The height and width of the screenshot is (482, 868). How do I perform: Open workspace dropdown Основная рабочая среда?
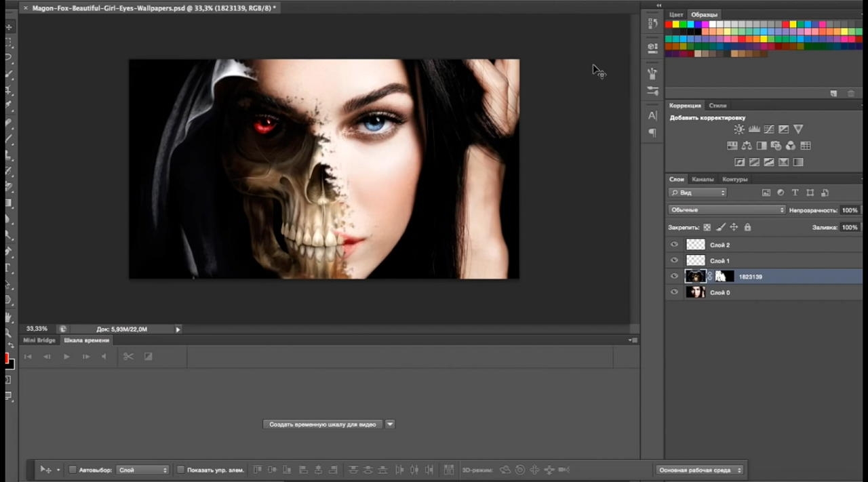pos(699,470)
